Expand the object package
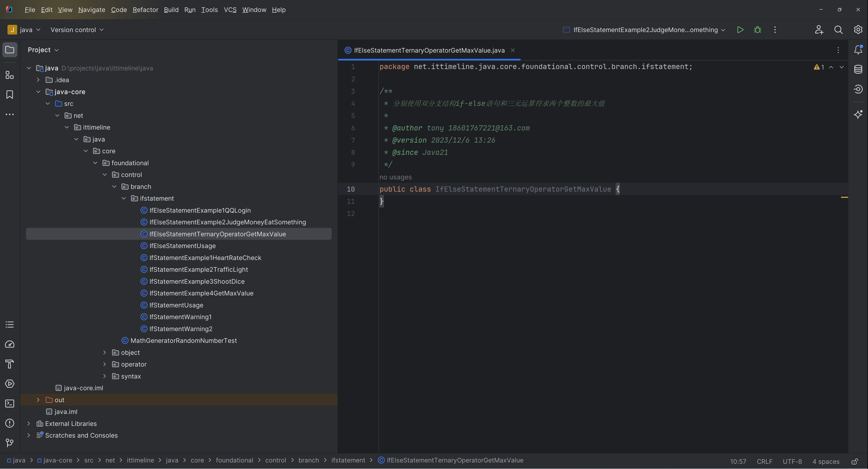 (x=104, y=353)
